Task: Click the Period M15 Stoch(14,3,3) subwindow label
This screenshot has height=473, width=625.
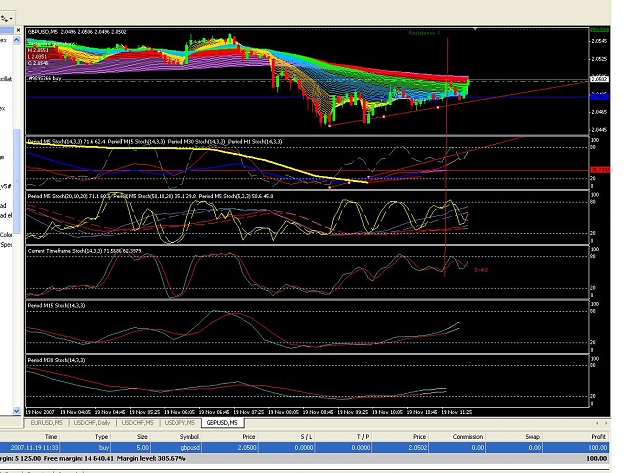Action: click(x=56, y=306)
